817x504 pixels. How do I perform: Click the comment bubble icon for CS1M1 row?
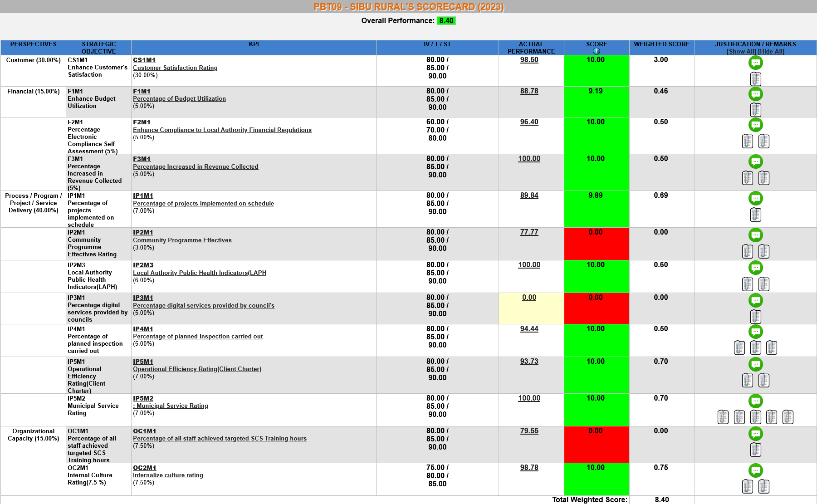click(x=755, y=63)
